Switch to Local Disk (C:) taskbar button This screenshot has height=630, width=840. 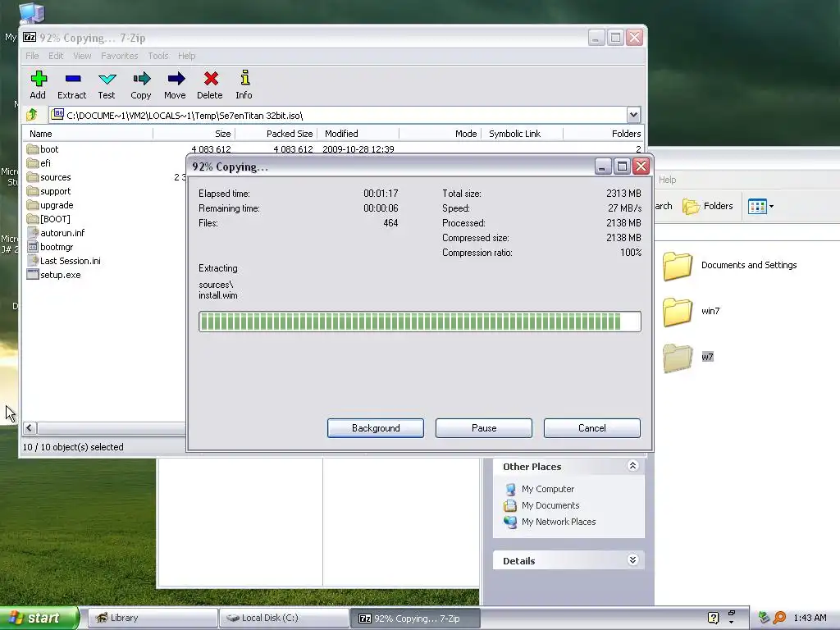(x=284, y=619)
